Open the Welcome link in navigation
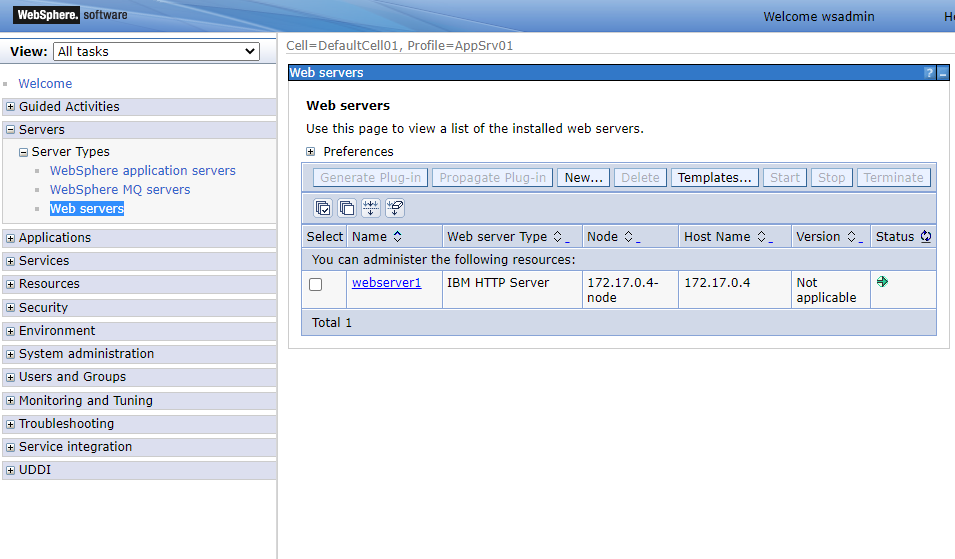The image size is (955, 559). click(x=45, y=83)
